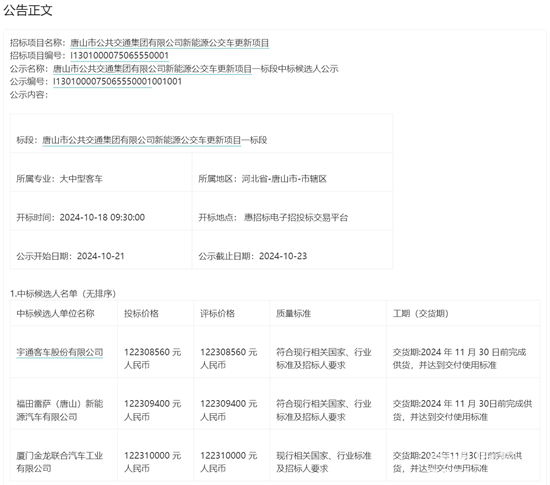Select the 福田雷萨 bid price 122309400 元
Image resolution: width=550 pixels, height=485 pixels.
pos(155,404)
